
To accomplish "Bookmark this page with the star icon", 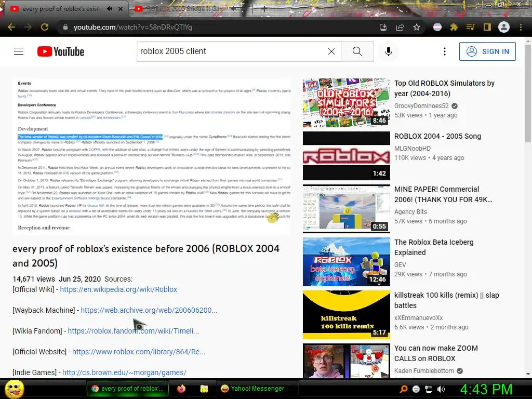I will tap(417, 27).
